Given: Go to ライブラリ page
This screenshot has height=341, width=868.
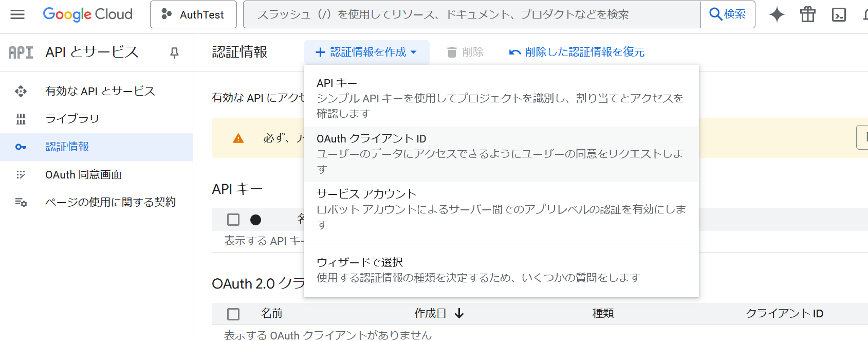Looking at the screenshot, I should [x=72, y=119].
